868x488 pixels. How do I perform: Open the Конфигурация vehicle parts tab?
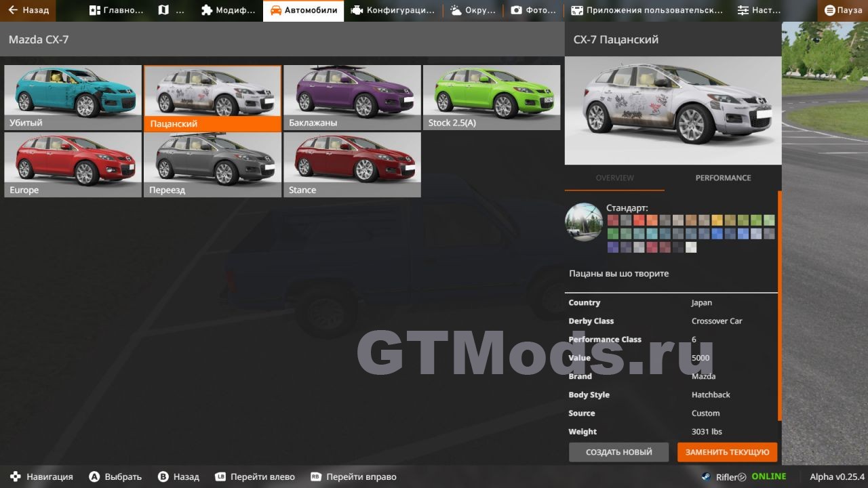[x=393, y=10]
